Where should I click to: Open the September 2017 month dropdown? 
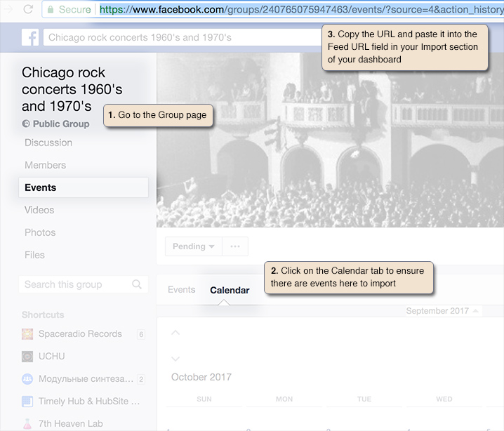[x=442, y=311]
